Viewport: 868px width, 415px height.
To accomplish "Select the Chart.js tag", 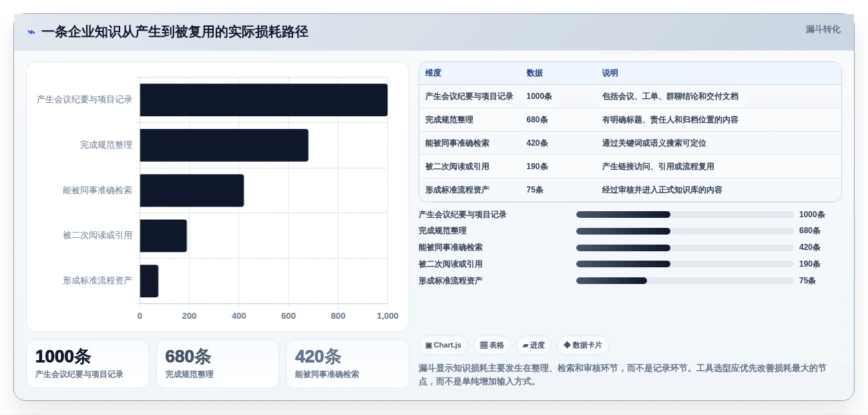I will [x=443, y=345].
